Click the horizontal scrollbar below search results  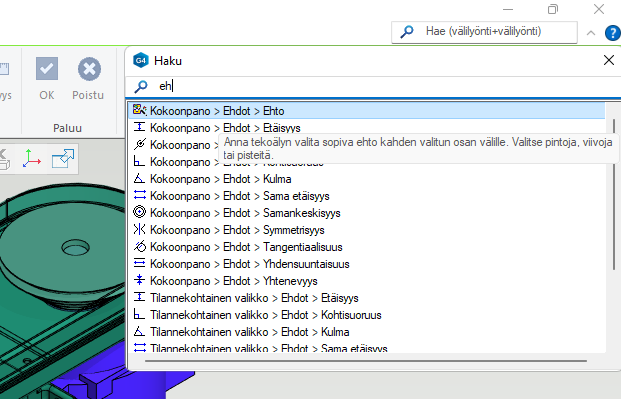365,361
